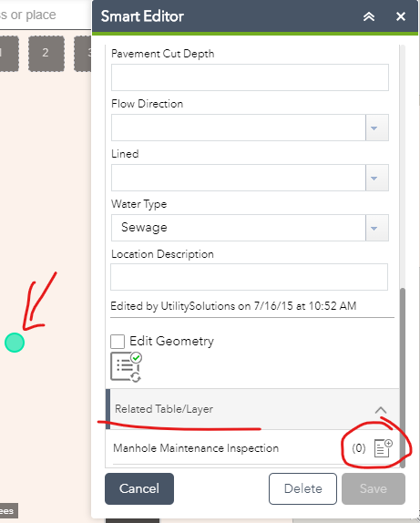Add new Manhole Maintenance Inspection record icon

click(x=384, y=448)
